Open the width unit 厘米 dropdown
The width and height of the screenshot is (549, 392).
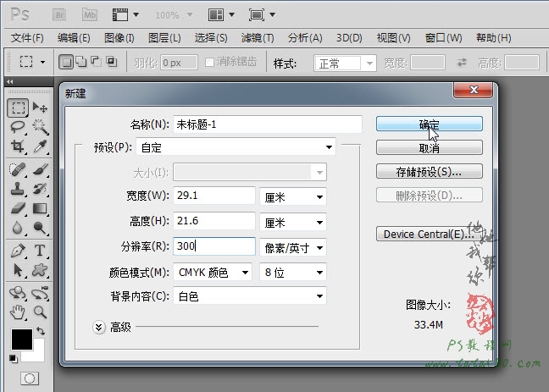click(293, 196)
